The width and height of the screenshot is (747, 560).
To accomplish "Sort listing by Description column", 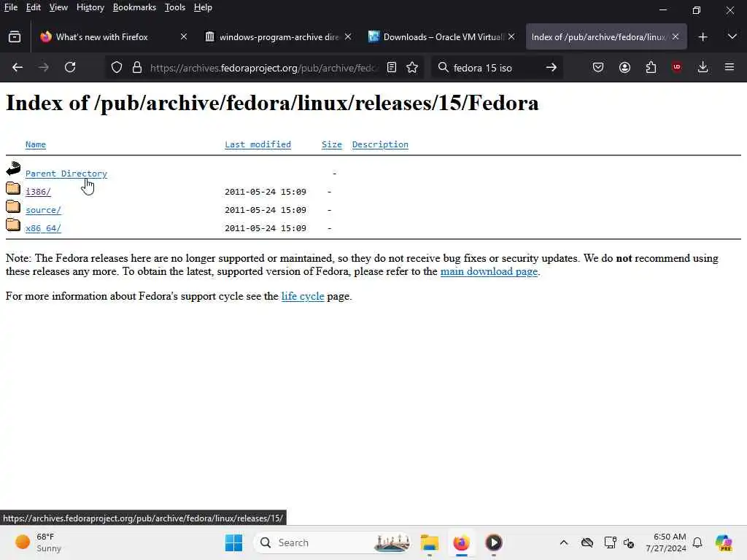I will click(380, 144).
